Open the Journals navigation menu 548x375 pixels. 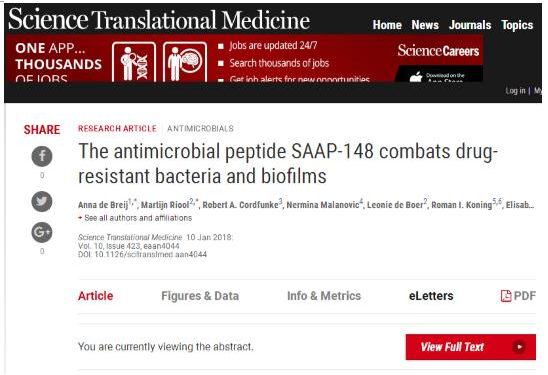pyautogui.click(x=470, y=25)
